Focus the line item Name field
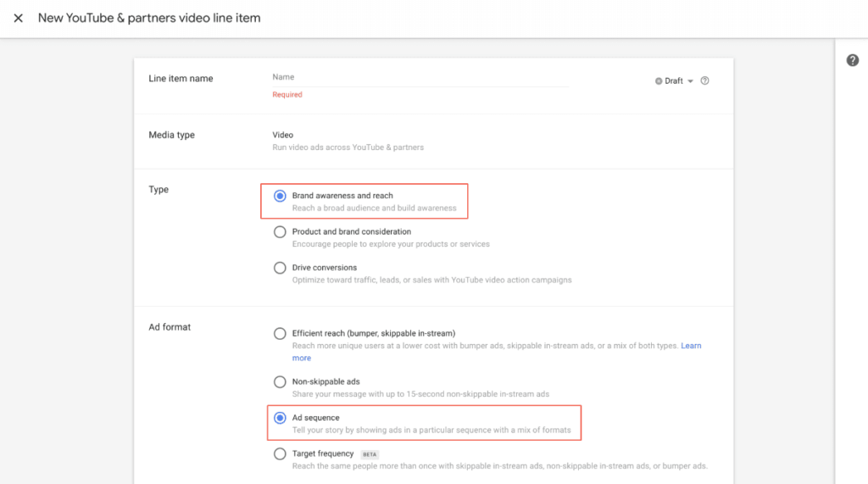The width and height of the screenshot is (868, 484). [x=420, y=77]
